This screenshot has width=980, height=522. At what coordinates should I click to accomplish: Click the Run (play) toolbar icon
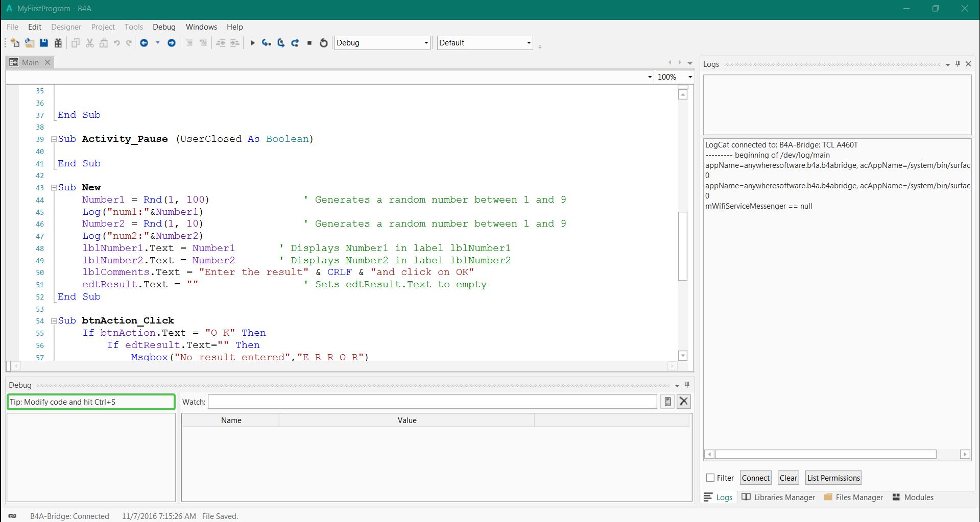[252, 43]
